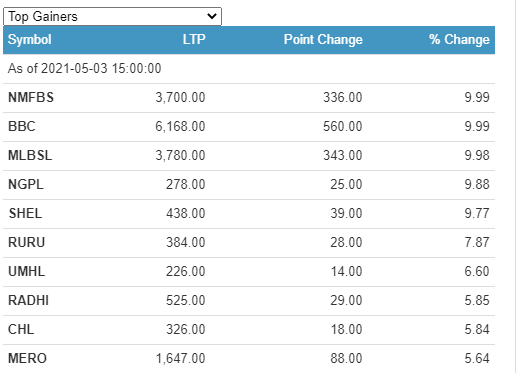Image resolution: width=517 pixels, height=373 pixels.
Task: Click the Point Change column header
Action: 323,39
